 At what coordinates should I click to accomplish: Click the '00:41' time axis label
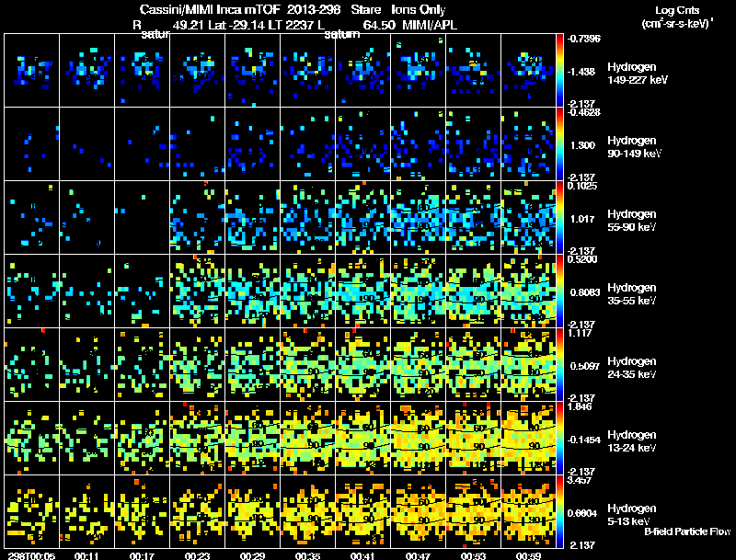pos(362,555)
